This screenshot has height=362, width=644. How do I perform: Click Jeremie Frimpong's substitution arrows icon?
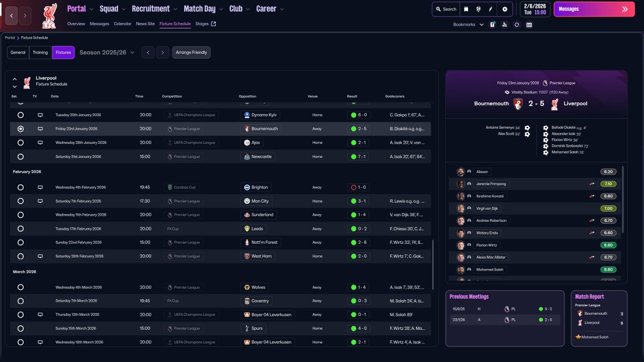point(592,184)
